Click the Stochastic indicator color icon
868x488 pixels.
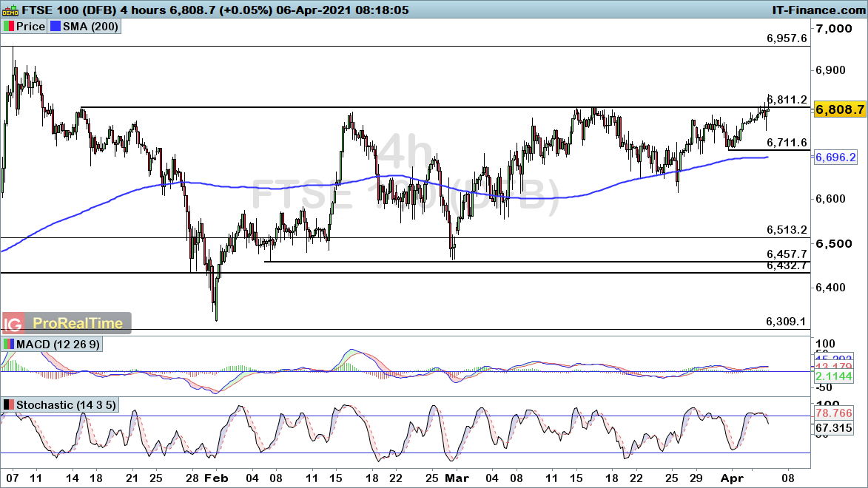(9, 405)
